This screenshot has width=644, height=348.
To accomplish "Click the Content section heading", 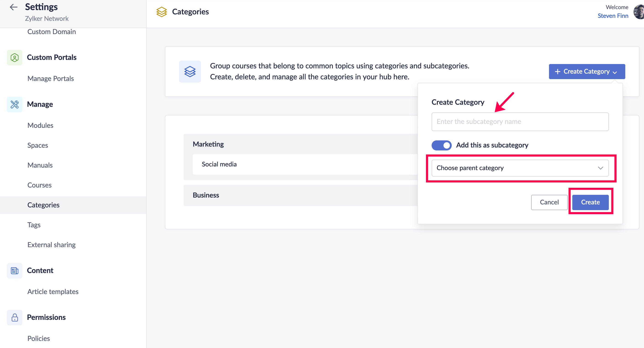I will pos(40,271).
